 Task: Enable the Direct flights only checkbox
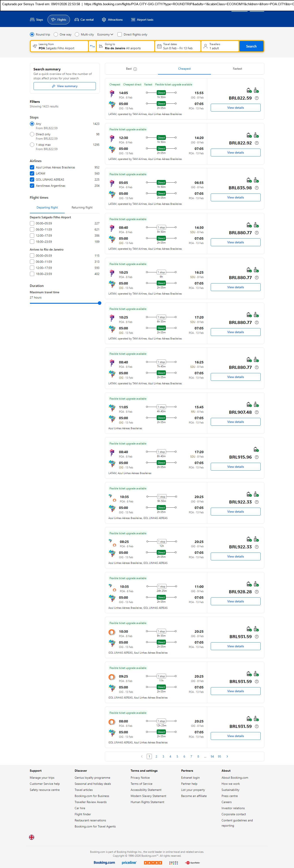(120, 34)
